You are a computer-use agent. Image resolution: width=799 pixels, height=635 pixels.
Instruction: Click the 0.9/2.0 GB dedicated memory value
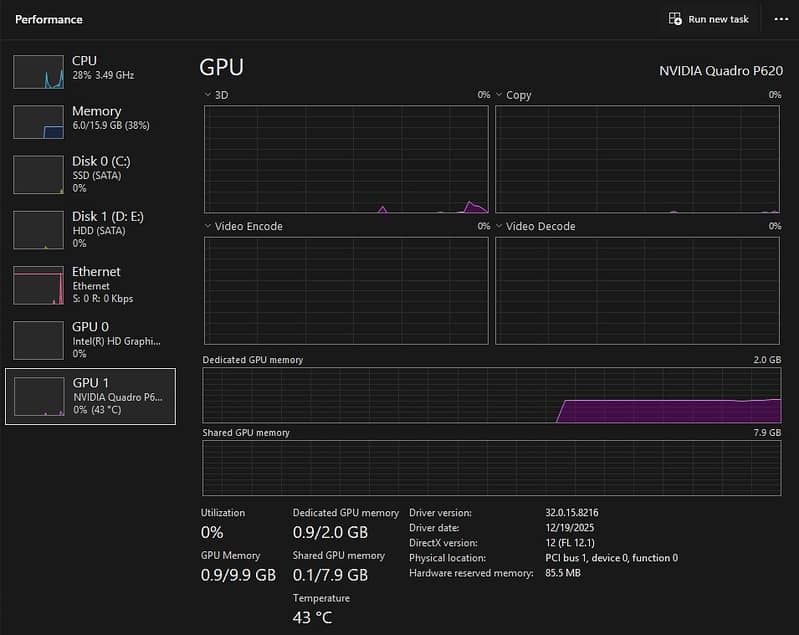tap(330, 532)
